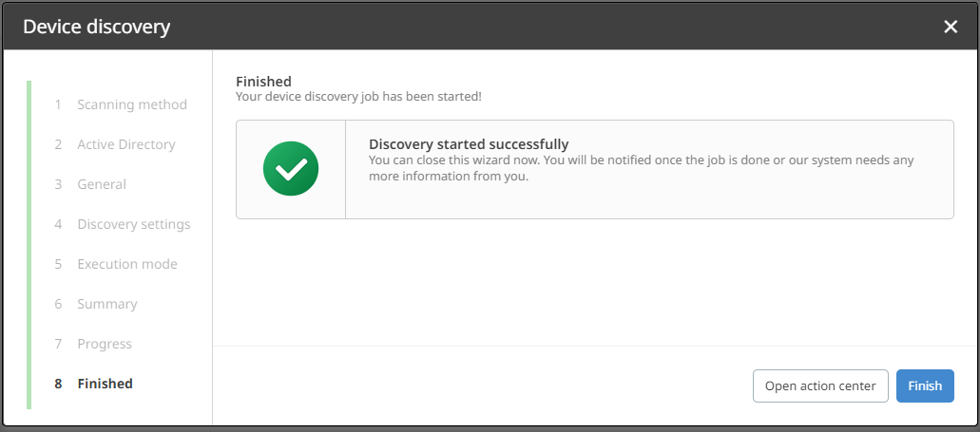Close the Device discovery dialog
Image resolution: width=980 pixels, height=432 pixels.
coord(951,27)
